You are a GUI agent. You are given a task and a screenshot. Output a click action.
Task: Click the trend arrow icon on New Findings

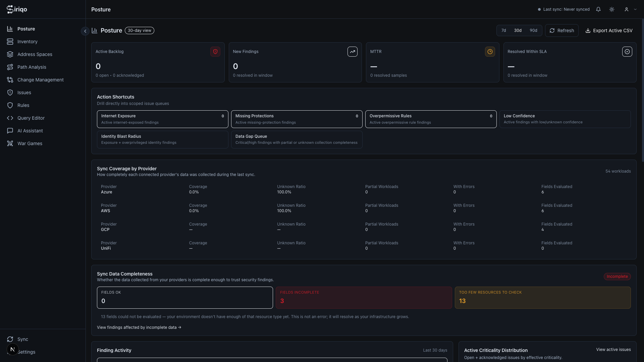353,52
